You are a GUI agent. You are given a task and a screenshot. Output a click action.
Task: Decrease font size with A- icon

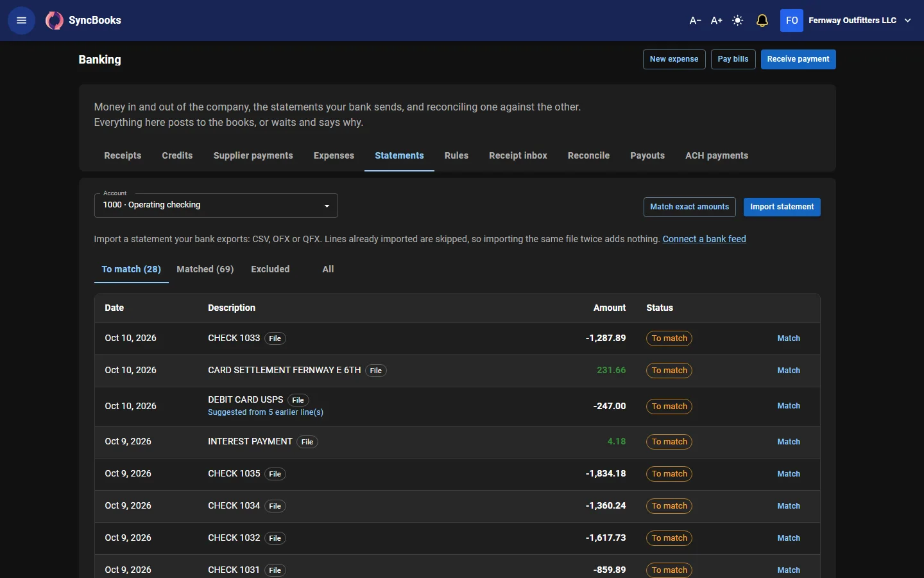[x=695, y=21]
